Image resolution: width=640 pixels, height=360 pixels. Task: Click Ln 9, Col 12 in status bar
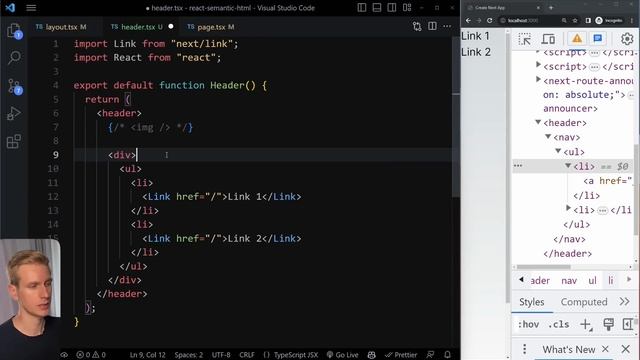pos(147,355)
